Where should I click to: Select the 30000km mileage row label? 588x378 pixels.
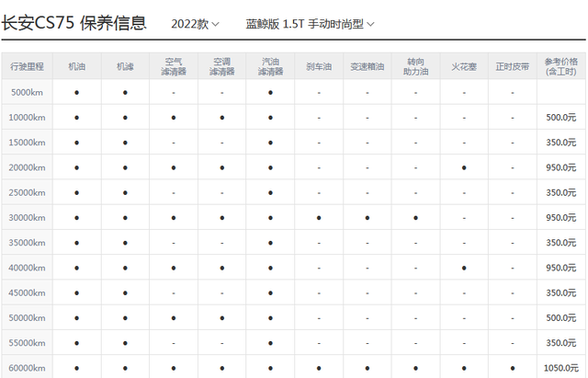27,218
